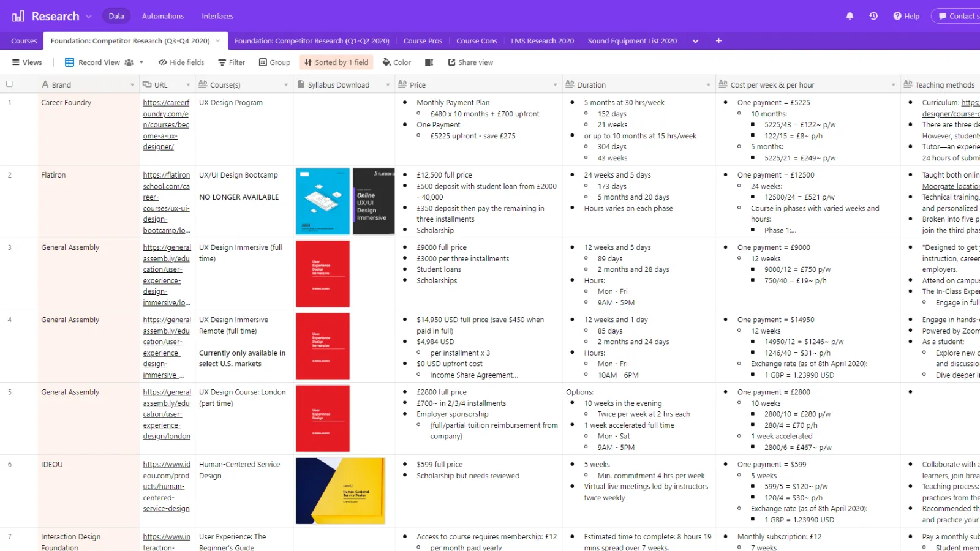Switch to the Interfaces tab
980x551 pixels.
pos(217,16)
